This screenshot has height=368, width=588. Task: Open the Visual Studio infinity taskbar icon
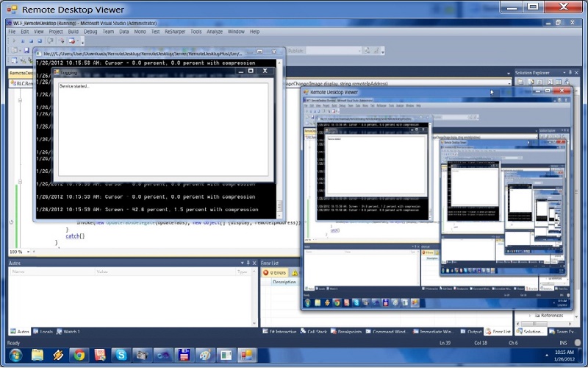point(163,355)
